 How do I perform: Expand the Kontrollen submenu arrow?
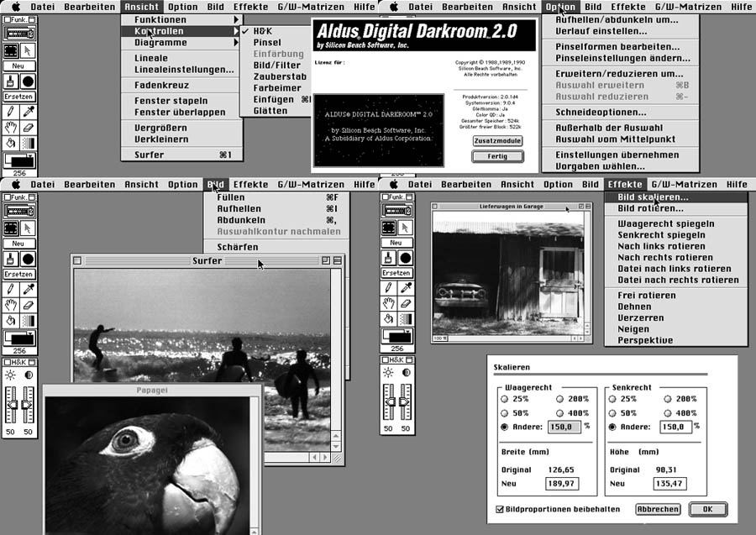pyautogui.click(x=236, y=31)
